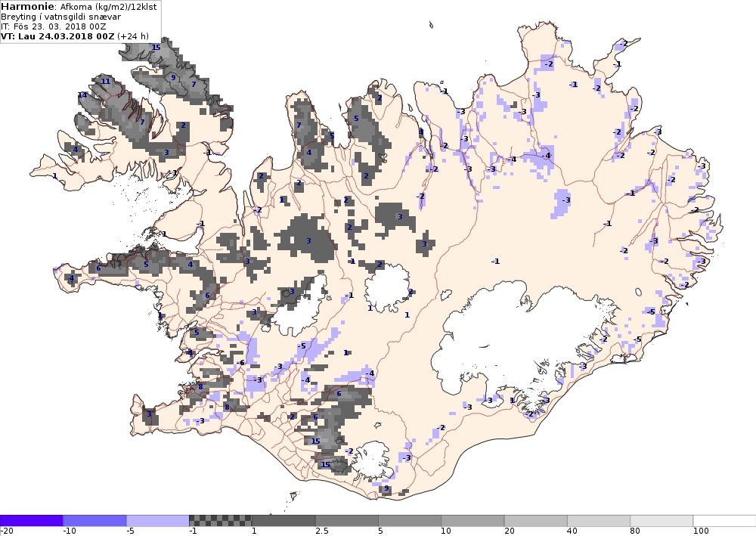Viewport: 756px width, 536px height.
Task: Click the "14" value on the map
Action: (82, 95)
